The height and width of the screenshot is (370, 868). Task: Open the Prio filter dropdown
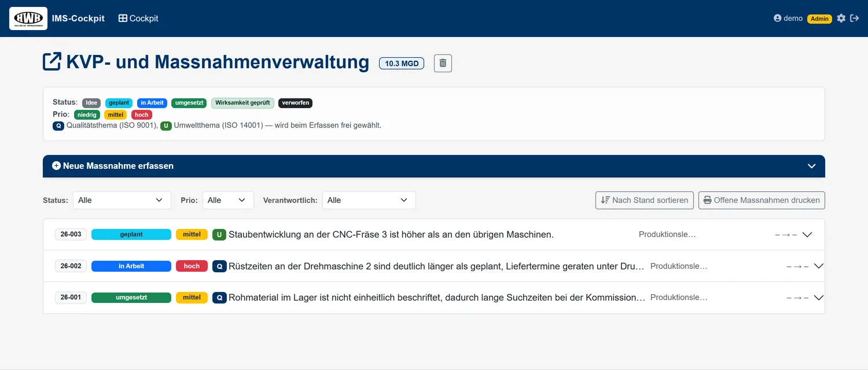(228, 200)
